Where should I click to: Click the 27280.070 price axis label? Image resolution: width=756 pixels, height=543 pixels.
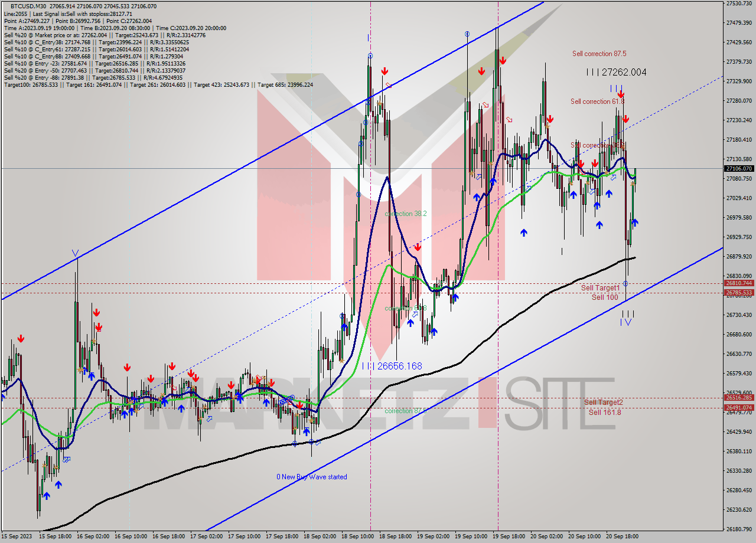coord(739,100)
